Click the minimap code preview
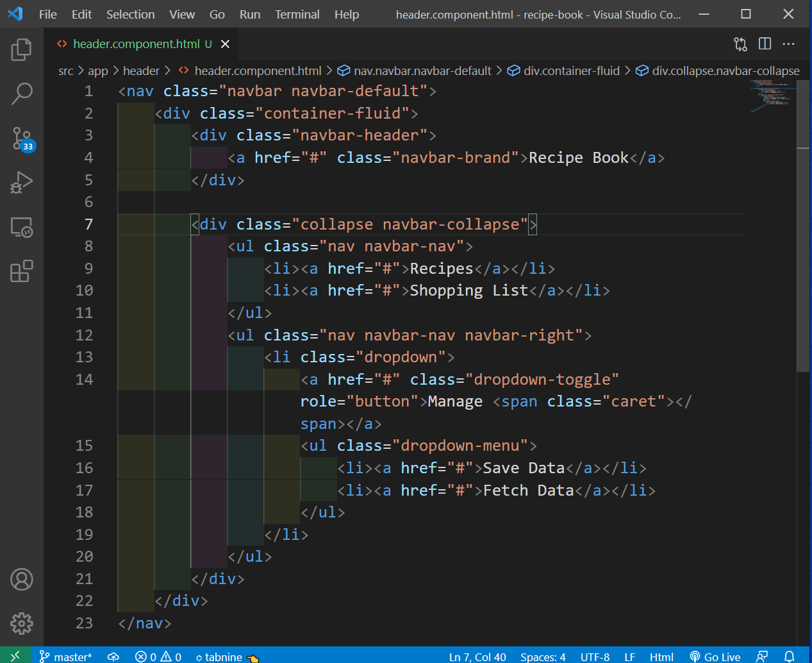The image size is (812, 663). (772, 96)
